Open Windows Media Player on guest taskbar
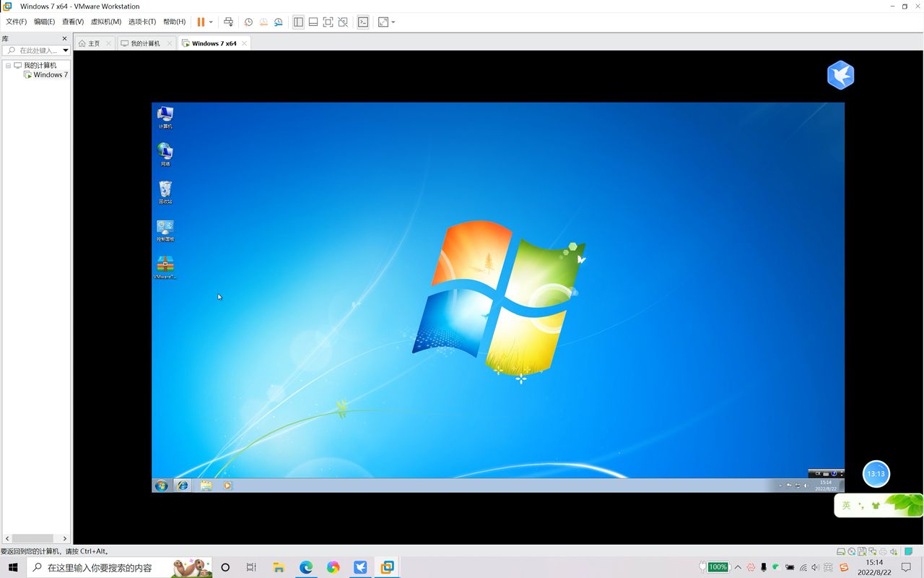This screenshot has height=578, width=924. [x=227, y=486]
